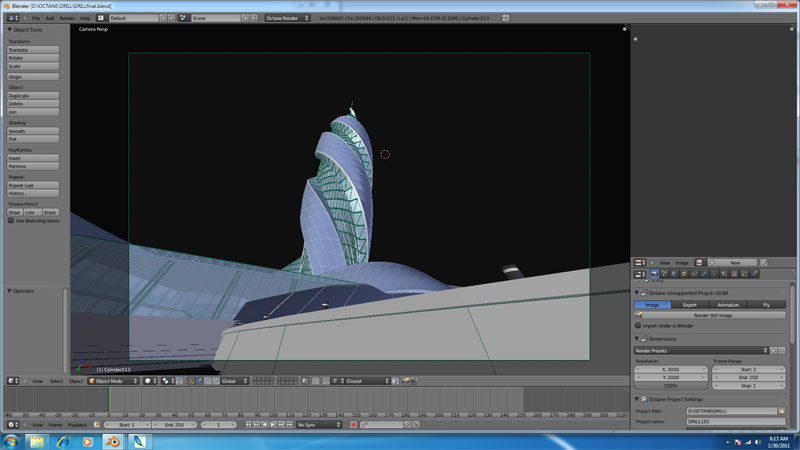Image resolution: width=800 pixels, height=450 pixels.
Task: Open Internet Explorer from the taskbar
Action: pyautogui.click(x=62, y=441)
